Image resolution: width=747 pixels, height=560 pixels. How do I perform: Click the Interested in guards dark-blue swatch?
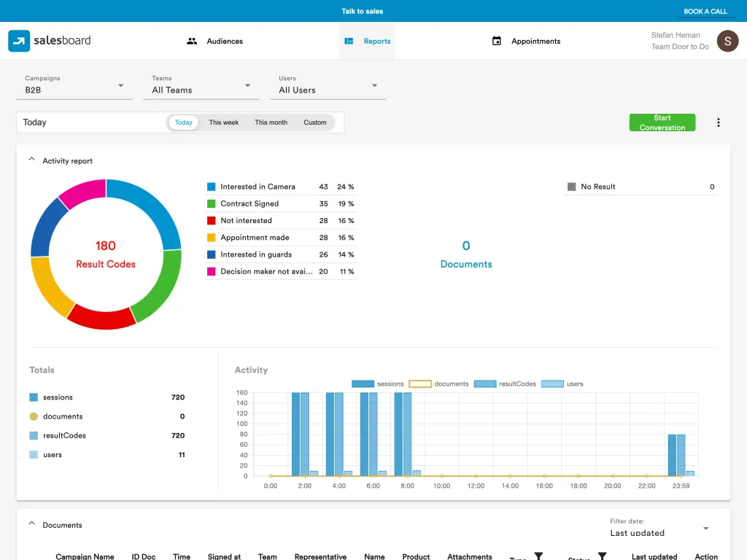click(211, 254)
